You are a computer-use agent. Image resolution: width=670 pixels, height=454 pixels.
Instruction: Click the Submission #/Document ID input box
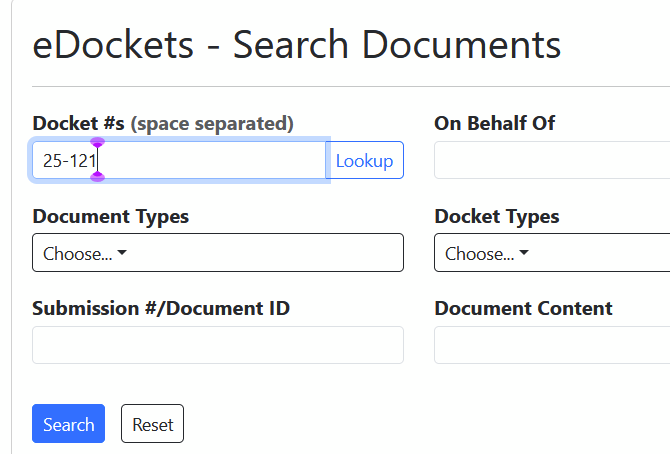tap(218, 345)
